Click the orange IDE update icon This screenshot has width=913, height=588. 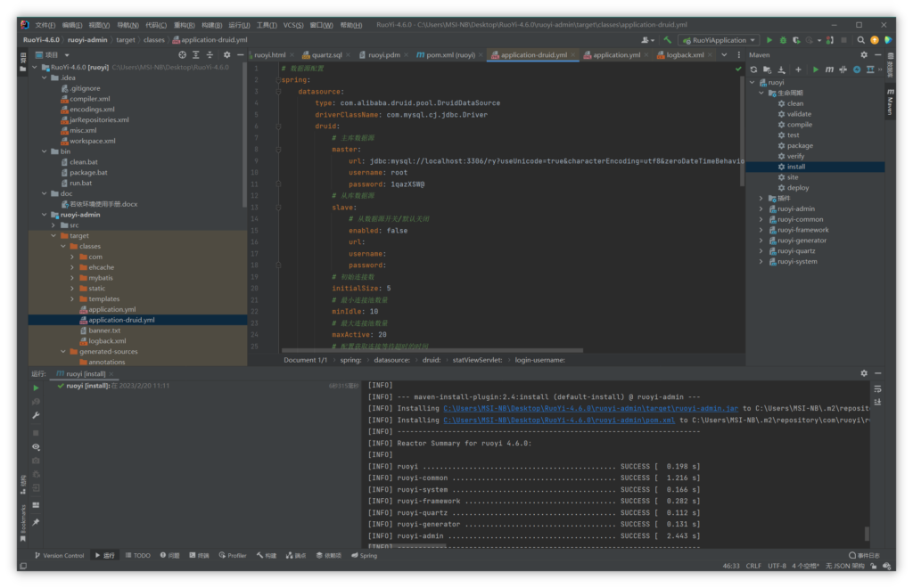point(875,40)
